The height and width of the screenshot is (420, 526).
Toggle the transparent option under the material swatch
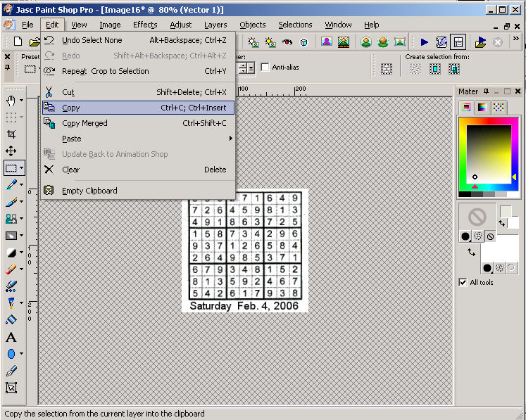(x=490, y=237)
